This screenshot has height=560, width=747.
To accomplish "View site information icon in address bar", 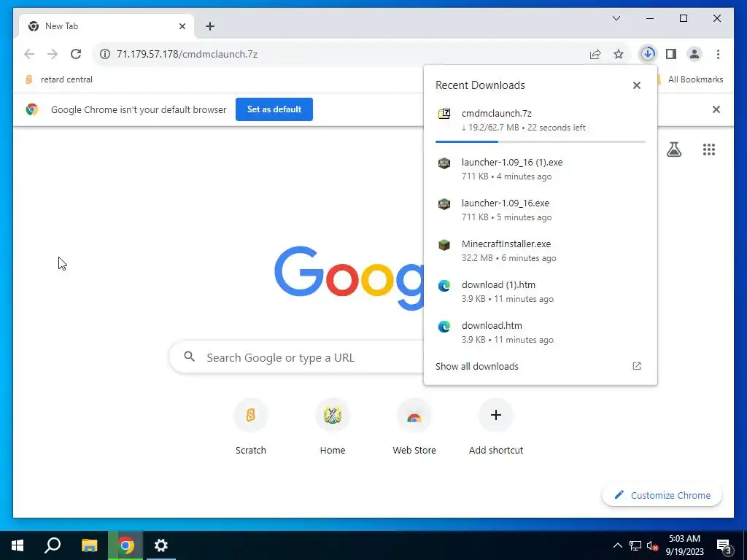I will coord(105,54).
